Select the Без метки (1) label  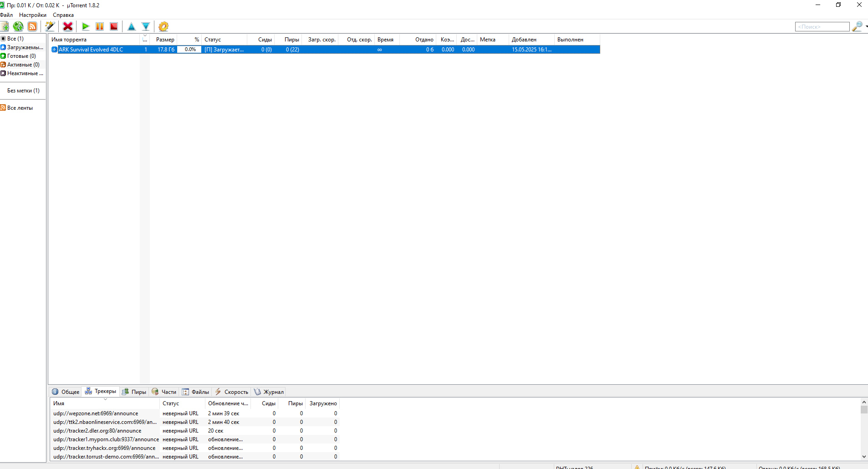click(23, 91)
